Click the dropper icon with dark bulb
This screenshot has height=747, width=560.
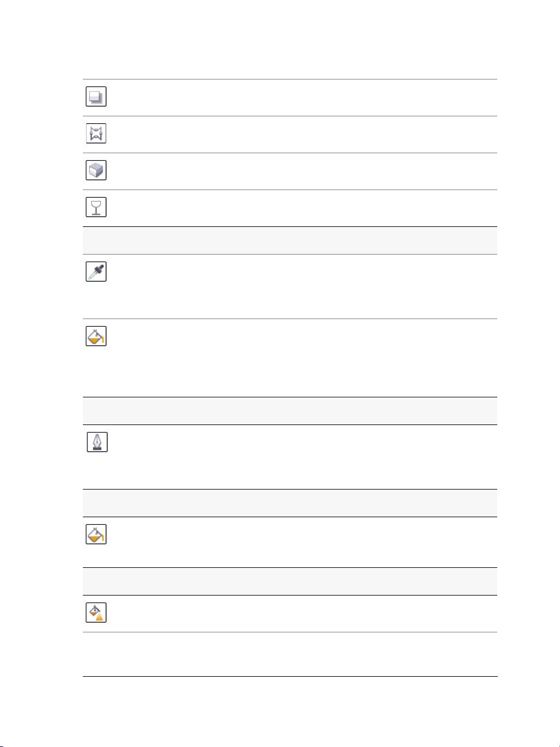[x=96, y=271]
